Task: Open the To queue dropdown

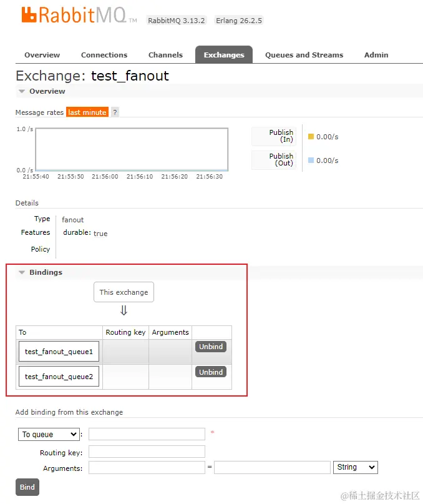Action: (x=49, y=434)
